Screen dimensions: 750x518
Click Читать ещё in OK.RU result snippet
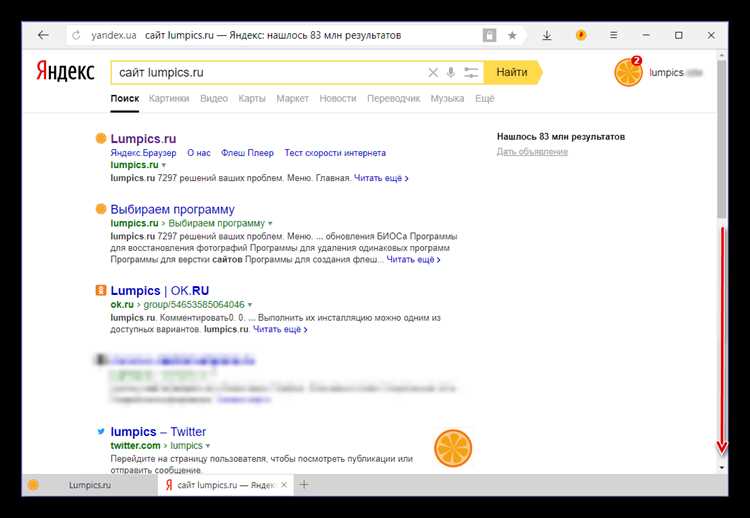280,330
